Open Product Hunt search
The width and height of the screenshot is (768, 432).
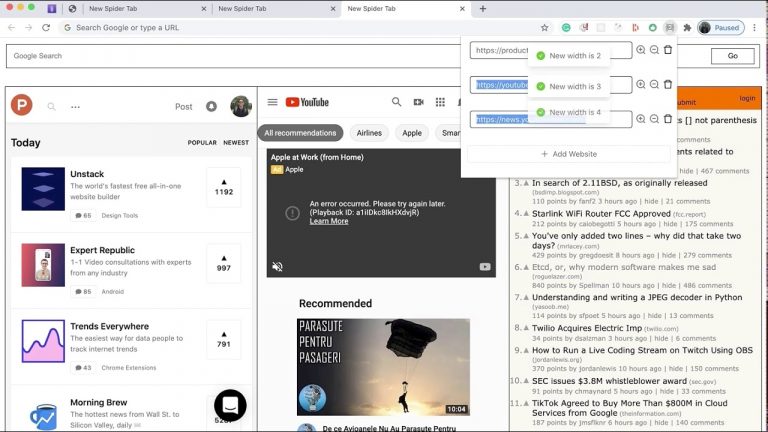point(51,106)
